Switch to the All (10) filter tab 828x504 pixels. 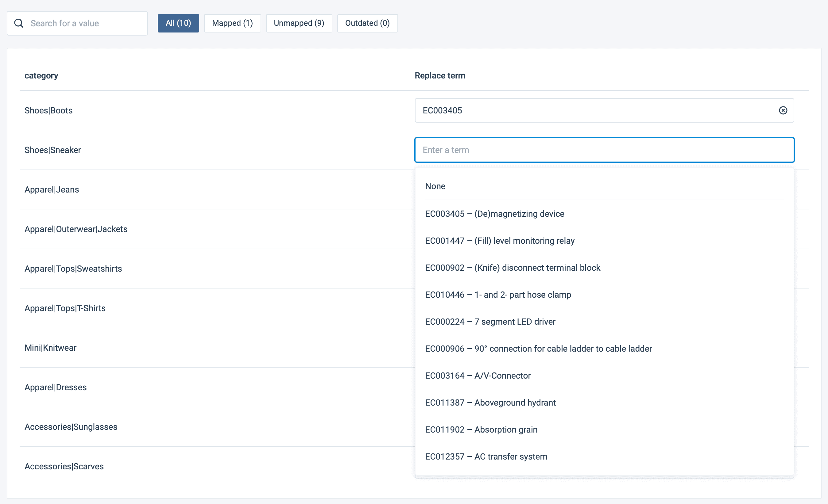coord(178,23)
